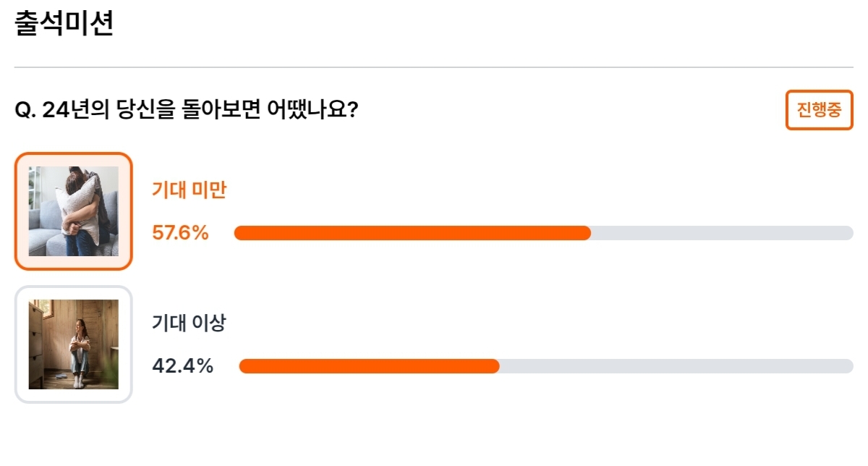Viewport: 868px width, 466px height.
Task: Choose the 기대 미만 answer label
Action: [x=189, y=190]
